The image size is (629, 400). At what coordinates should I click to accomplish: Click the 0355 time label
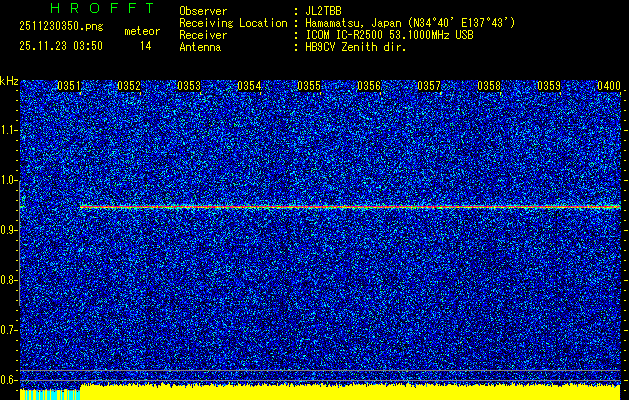coord(309,87)
